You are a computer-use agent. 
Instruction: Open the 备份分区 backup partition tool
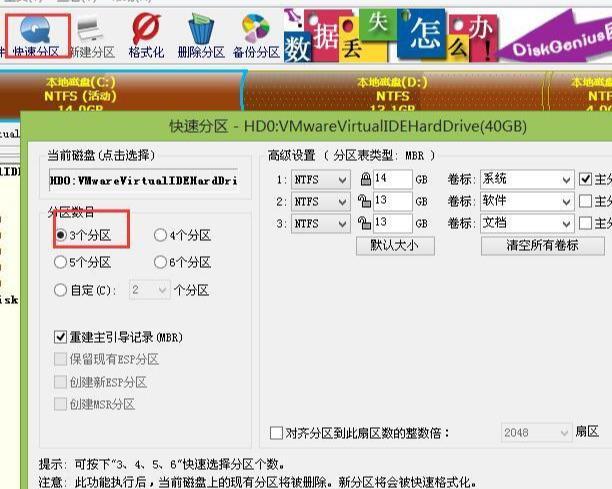256,37
